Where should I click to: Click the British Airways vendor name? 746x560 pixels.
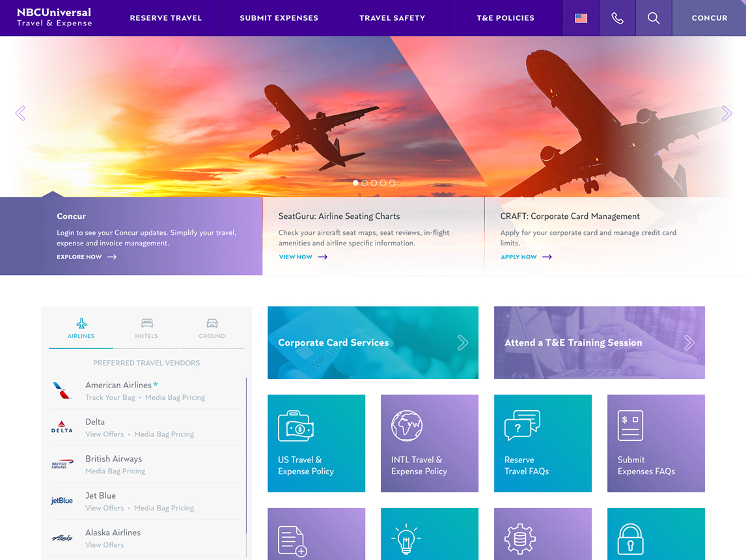(114, 458)
